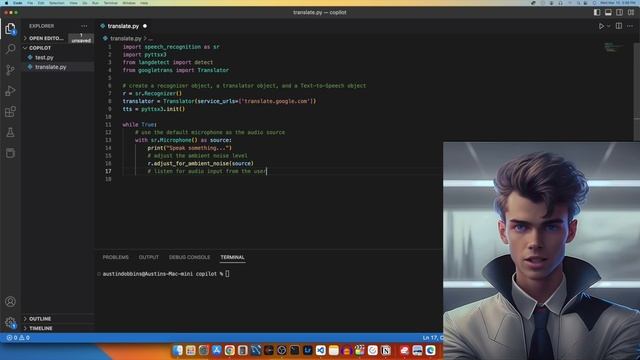Click the Ln 17 cursor position indicator
This screenshot has height=360, width=640.
[432, 338]
